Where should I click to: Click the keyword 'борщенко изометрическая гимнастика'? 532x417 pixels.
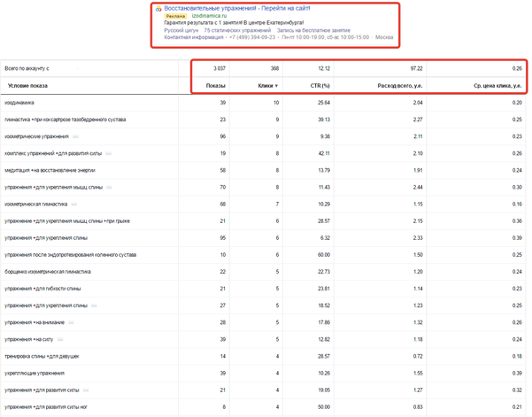[48, 272]
